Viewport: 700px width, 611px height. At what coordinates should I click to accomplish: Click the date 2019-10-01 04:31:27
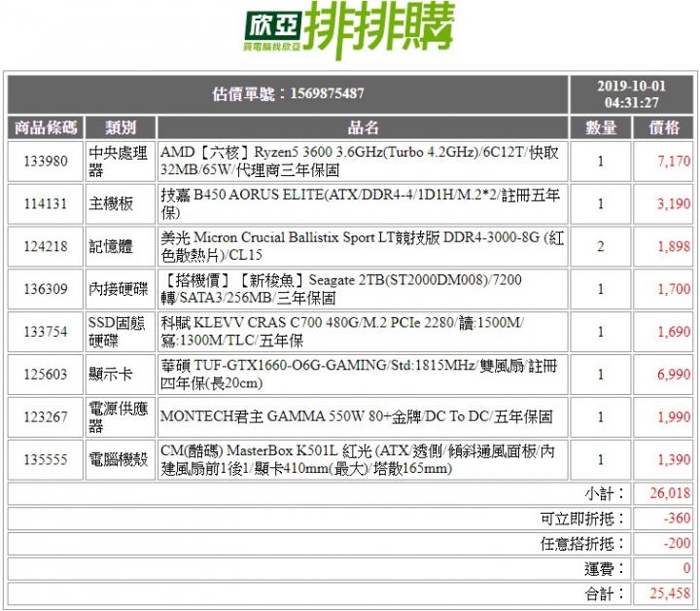632,93
